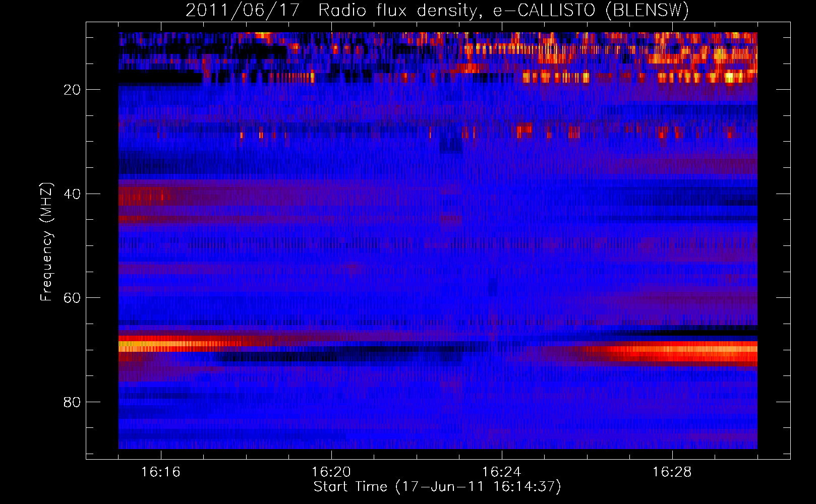816x504 pixels.
Task: Click the 'Frequency (MHZ)' y-axis label
Action: [x=46, y=242]
